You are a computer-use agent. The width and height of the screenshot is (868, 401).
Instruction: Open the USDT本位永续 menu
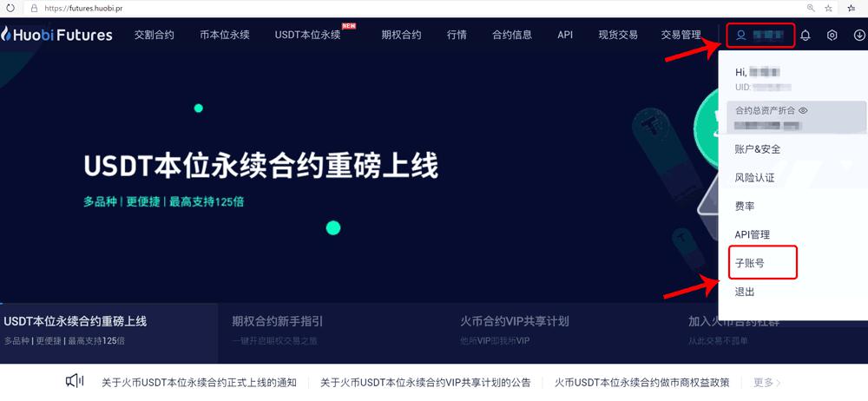point(308,35)
